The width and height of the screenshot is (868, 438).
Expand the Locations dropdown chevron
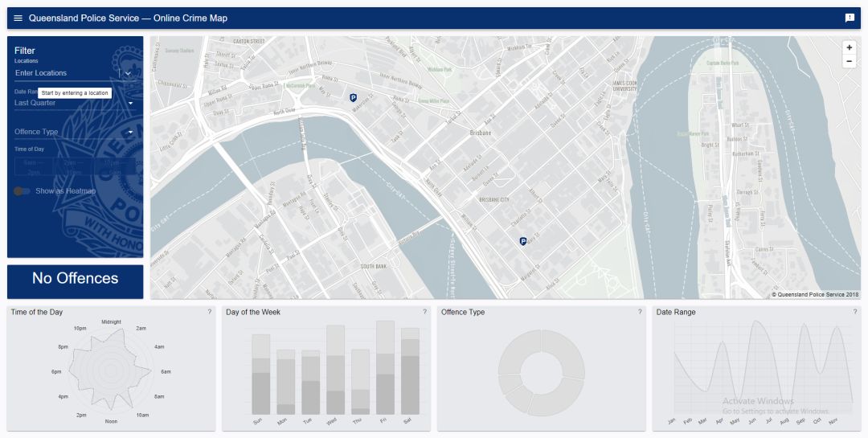(128, 73)
